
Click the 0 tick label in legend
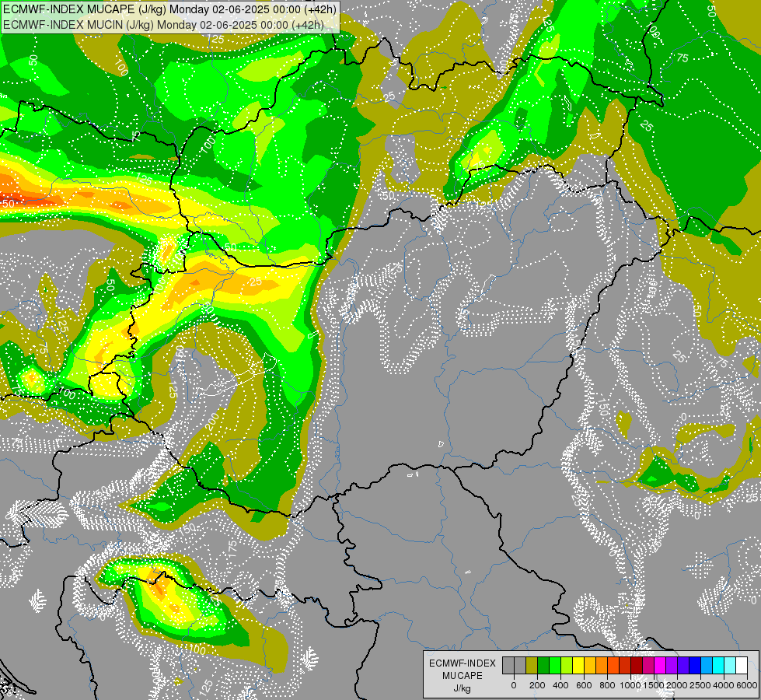(x=514, y=685)
